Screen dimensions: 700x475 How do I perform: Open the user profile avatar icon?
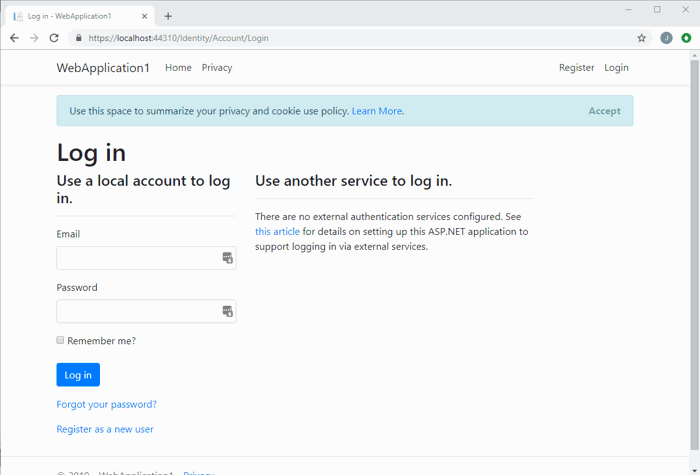tap(666, 38)
